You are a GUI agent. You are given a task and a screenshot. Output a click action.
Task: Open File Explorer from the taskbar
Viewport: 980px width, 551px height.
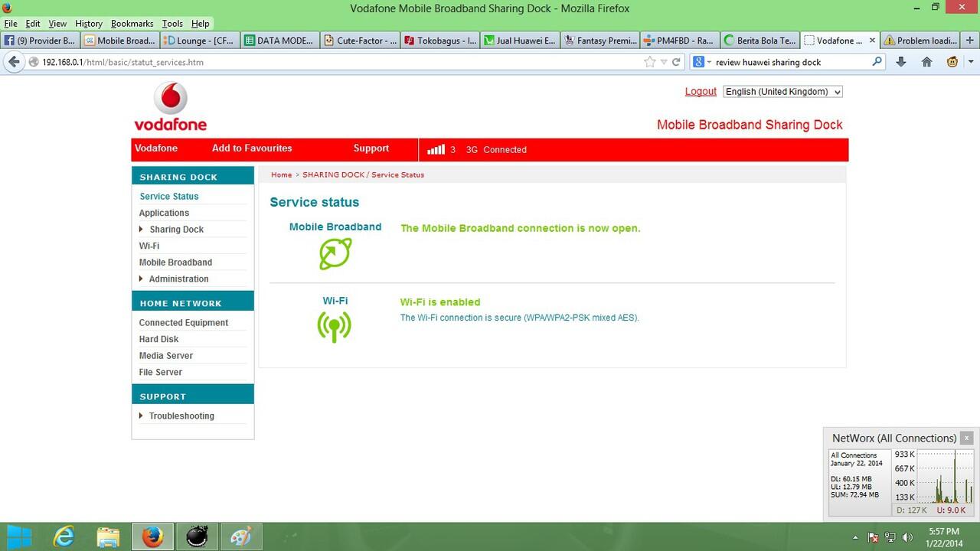pyautogui.click(x=108, y=537)
